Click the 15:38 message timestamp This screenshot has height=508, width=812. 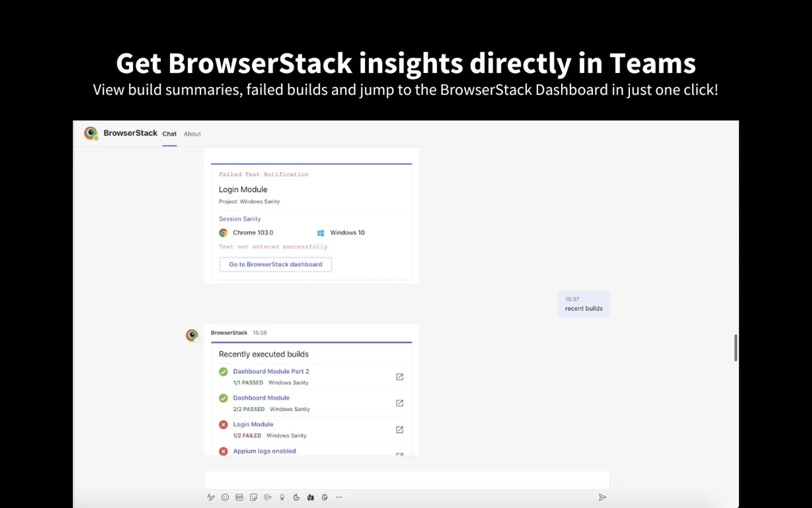260,333
